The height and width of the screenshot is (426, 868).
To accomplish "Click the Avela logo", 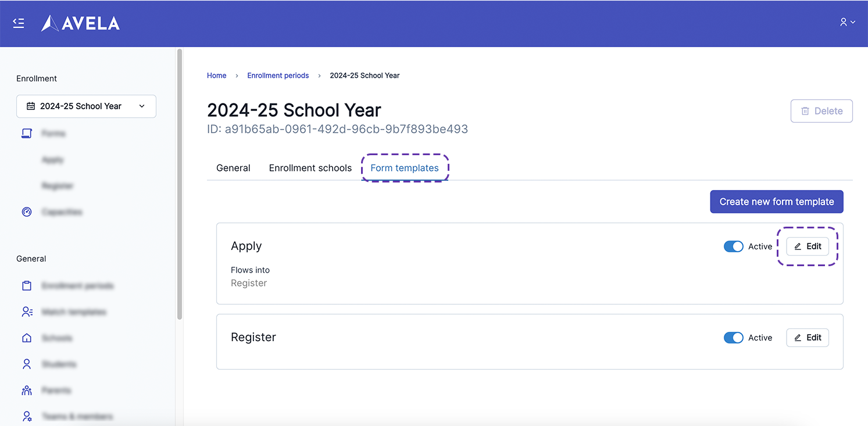I will 80,23.
